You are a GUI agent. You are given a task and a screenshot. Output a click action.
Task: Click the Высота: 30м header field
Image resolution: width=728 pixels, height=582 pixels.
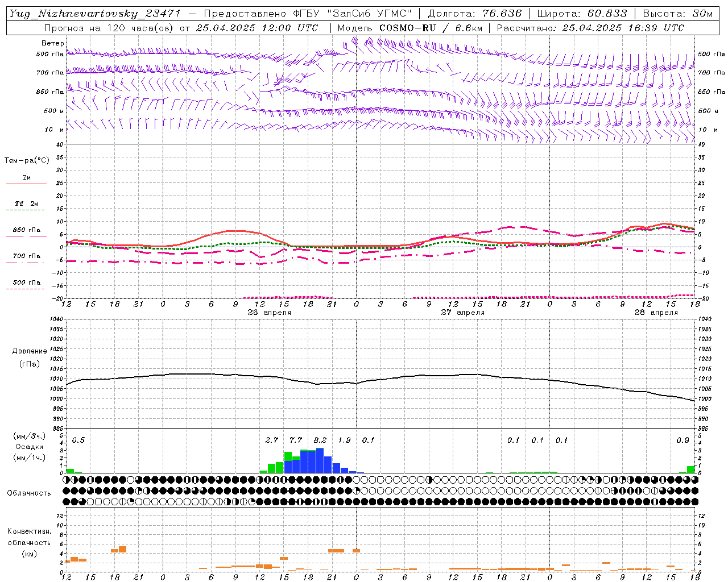coord(677,14)
